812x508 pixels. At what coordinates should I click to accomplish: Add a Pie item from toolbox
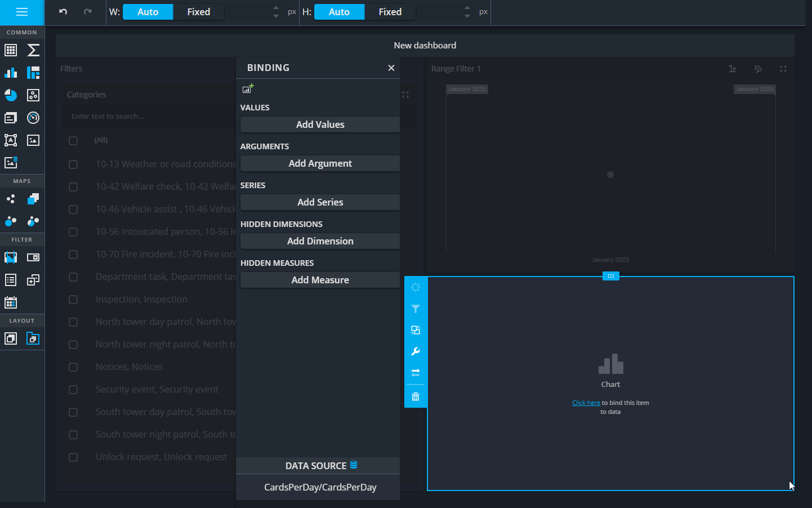11,95
